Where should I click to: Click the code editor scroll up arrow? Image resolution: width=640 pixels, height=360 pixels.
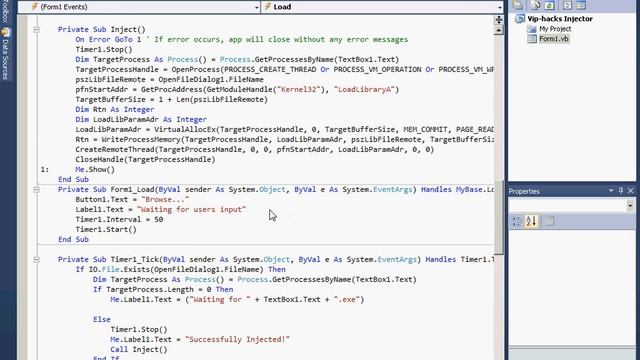(x=499, y=31)
